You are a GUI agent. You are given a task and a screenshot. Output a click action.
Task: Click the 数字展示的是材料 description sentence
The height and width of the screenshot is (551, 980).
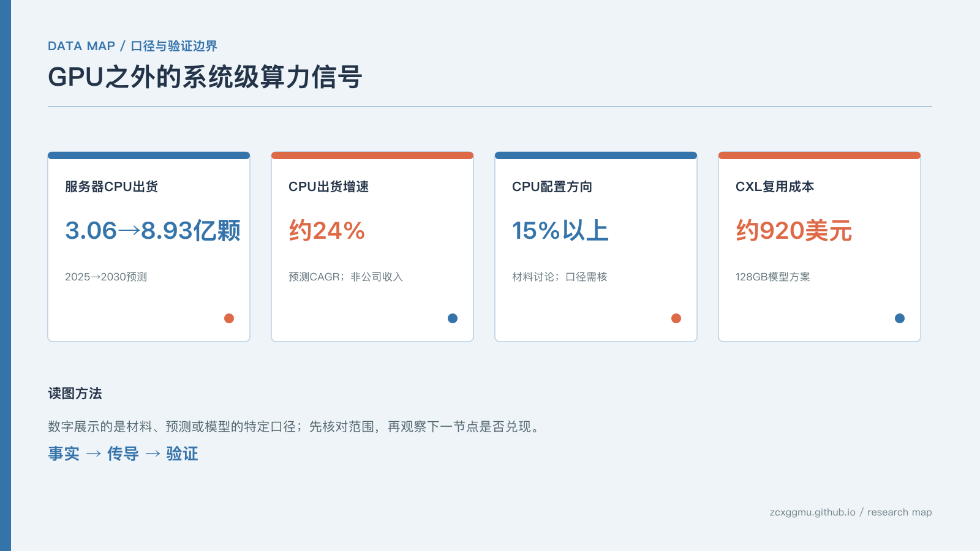tap(295, 427)
